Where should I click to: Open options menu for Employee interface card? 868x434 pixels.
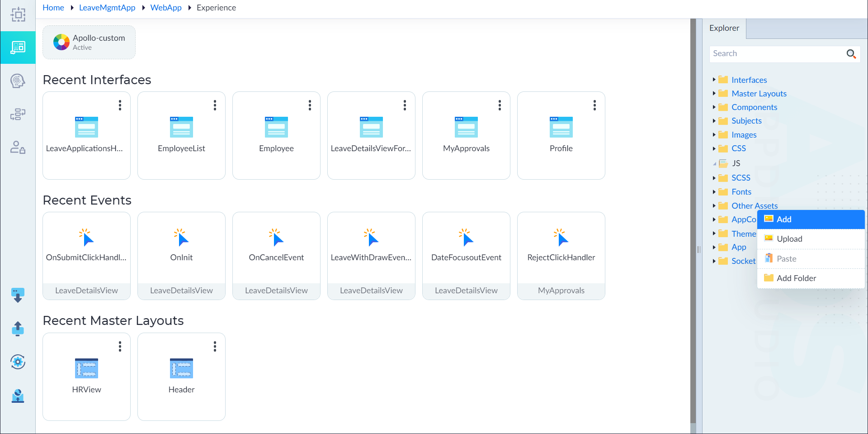pos(310,105)
